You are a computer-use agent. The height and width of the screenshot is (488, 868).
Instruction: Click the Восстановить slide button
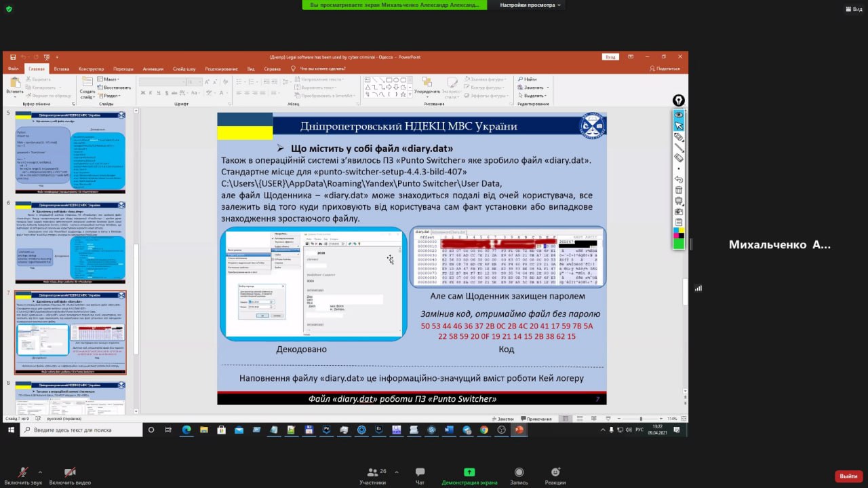tap(115, 88)
